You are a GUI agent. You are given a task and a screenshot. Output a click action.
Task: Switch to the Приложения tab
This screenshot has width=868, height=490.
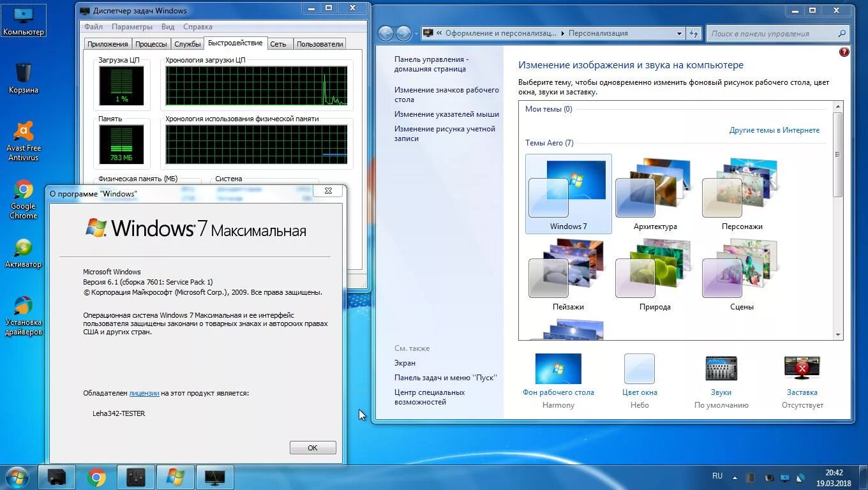pyautogui.click(x=108, y=44)
